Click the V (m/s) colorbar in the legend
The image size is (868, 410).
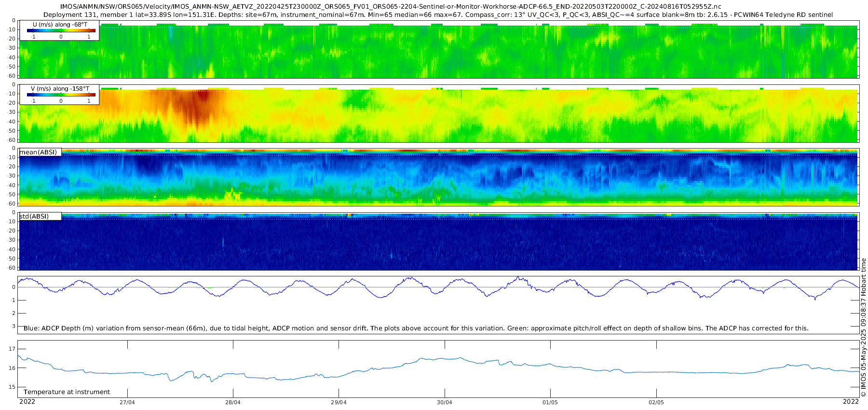click(x=61, y=95)
